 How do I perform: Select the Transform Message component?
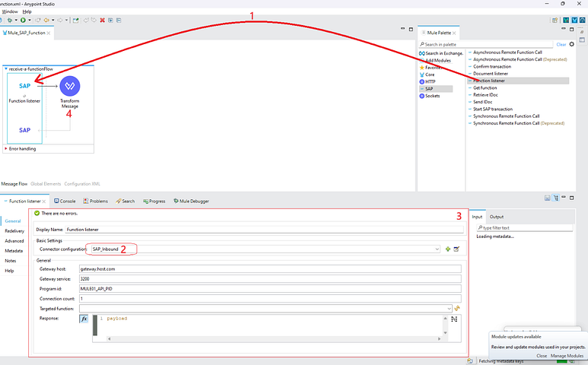pos(70,86)
